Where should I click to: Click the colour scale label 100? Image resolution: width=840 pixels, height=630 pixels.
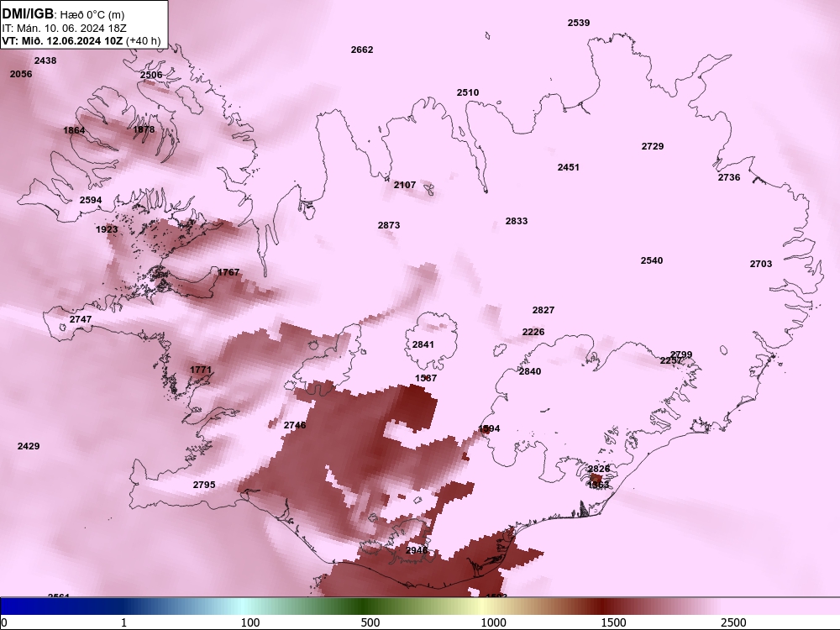point(250,622)
